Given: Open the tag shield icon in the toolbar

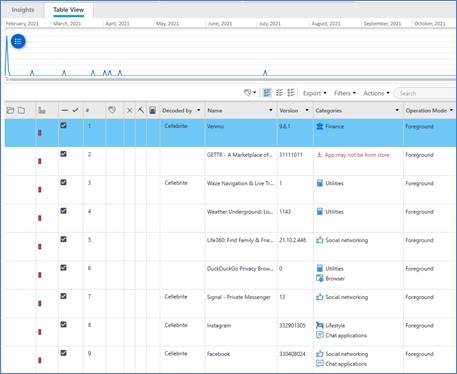Looking at the screenshot, I should (x=247, y=93).
